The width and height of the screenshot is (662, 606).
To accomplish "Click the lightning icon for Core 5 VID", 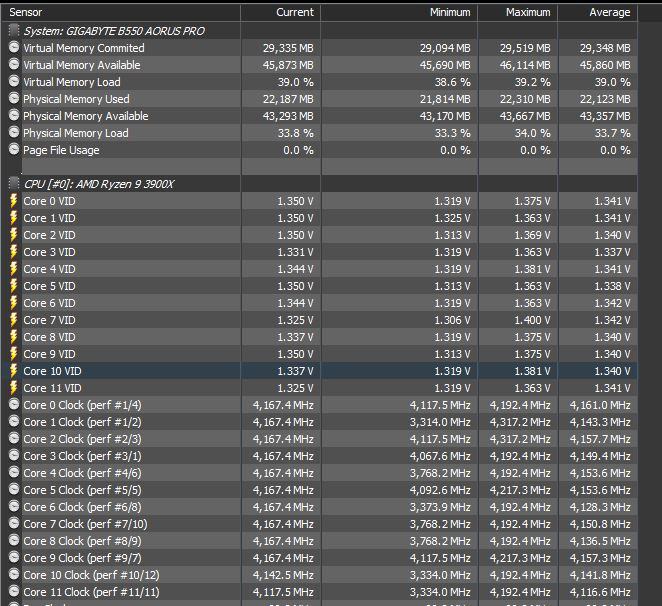I will [x=14, y=285].
